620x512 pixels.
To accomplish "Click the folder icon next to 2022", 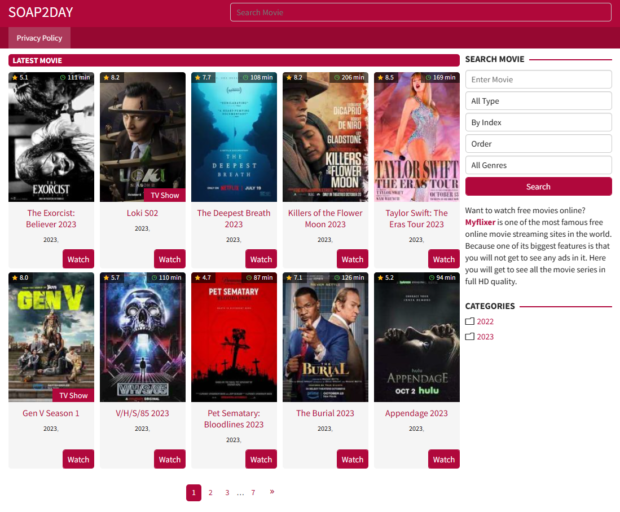I will (470, 321).
